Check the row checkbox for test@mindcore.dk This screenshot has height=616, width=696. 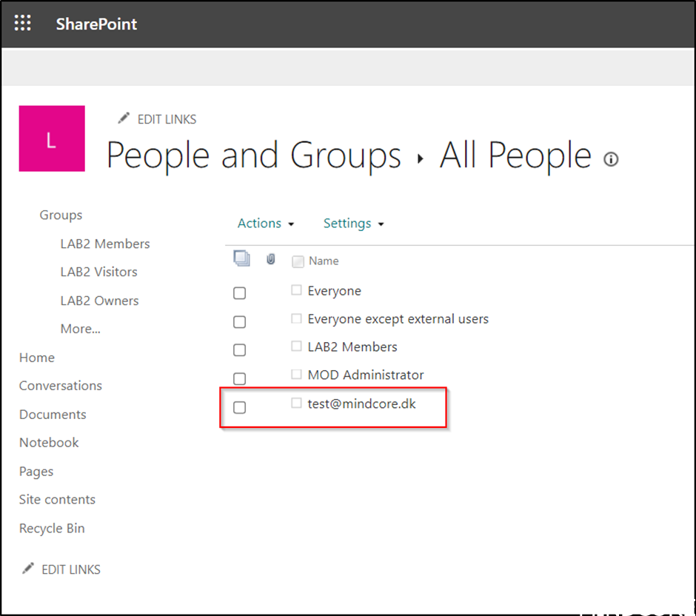coord(240,407)
